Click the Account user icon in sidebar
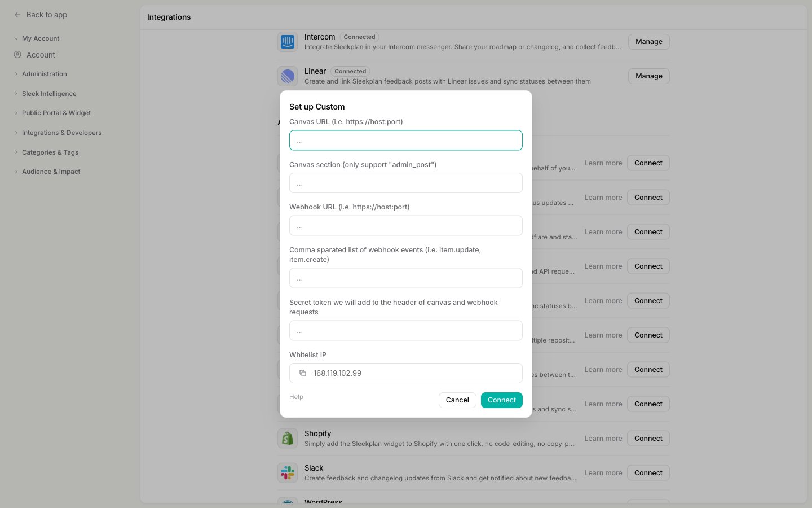This screenshot has width=812, height=508. tap(17, 55)
